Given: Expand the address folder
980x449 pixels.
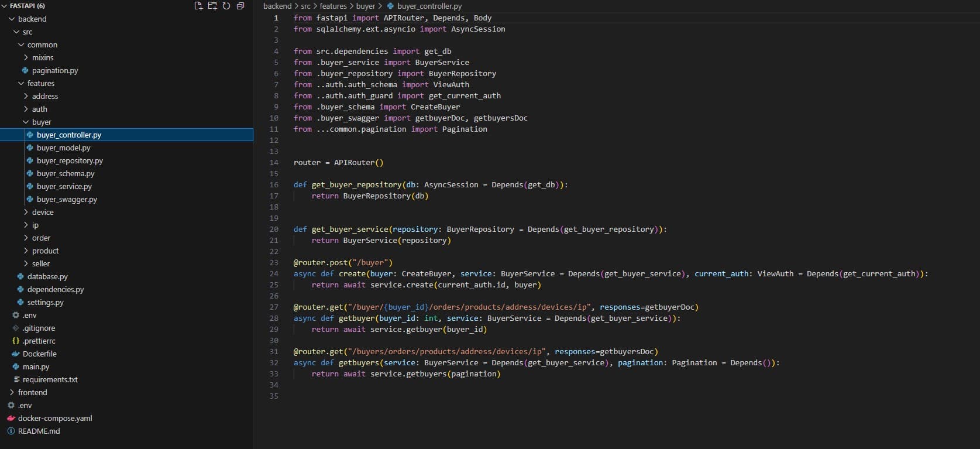Looking at the screenshot, I should click(x=26, y=96).
